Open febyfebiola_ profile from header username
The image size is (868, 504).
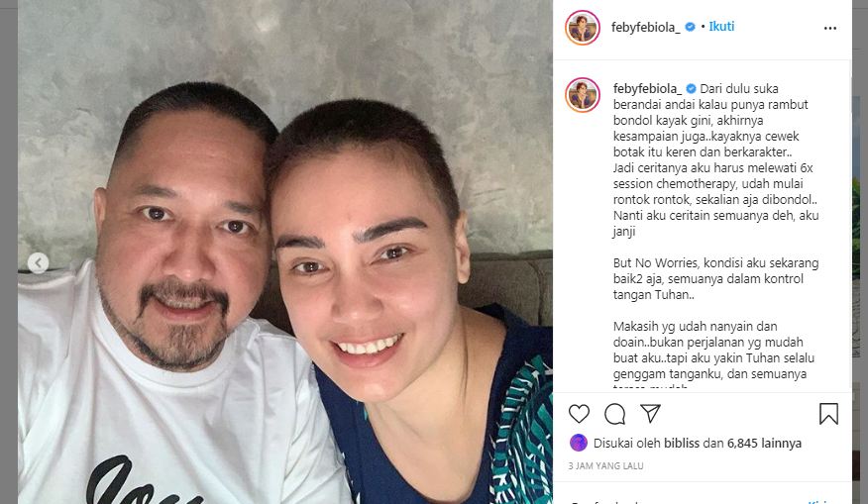[645, 27]
